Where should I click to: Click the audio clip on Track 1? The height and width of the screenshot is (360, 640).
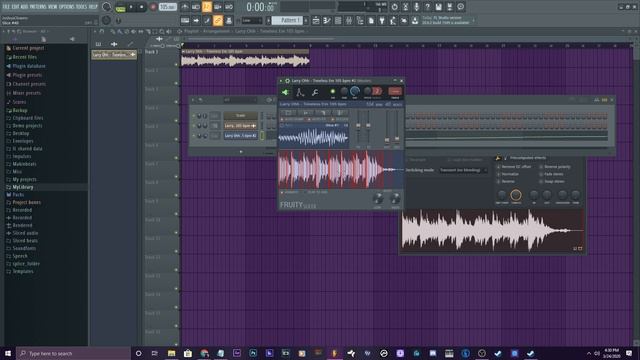click(245, 58)
